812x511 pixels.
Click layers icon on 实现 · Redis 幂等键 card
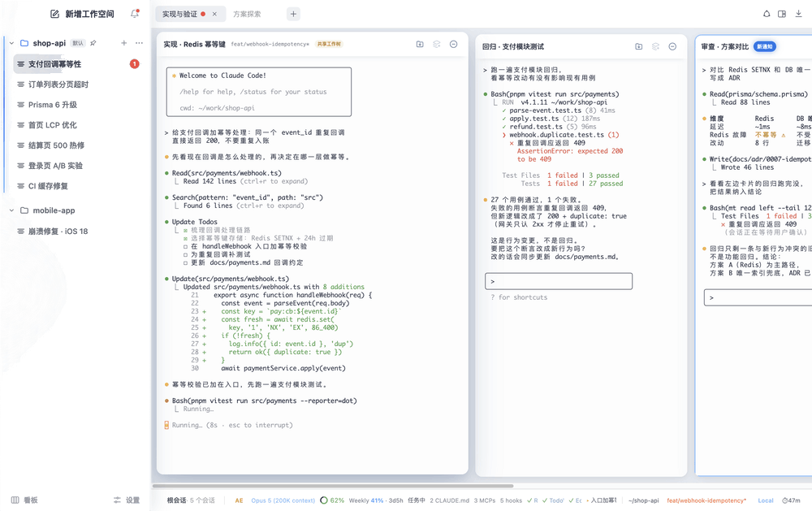coord(437,44)
